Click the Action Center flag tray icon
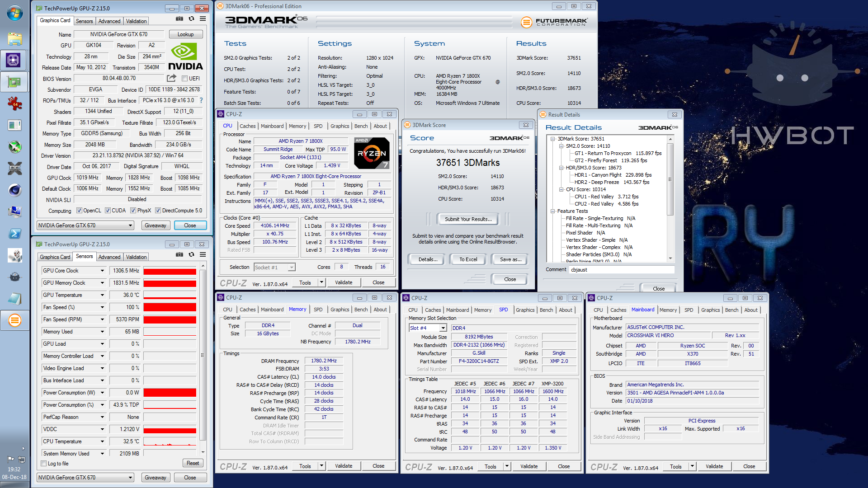This screenshot has height=488, width=868. tap(10, 459)
